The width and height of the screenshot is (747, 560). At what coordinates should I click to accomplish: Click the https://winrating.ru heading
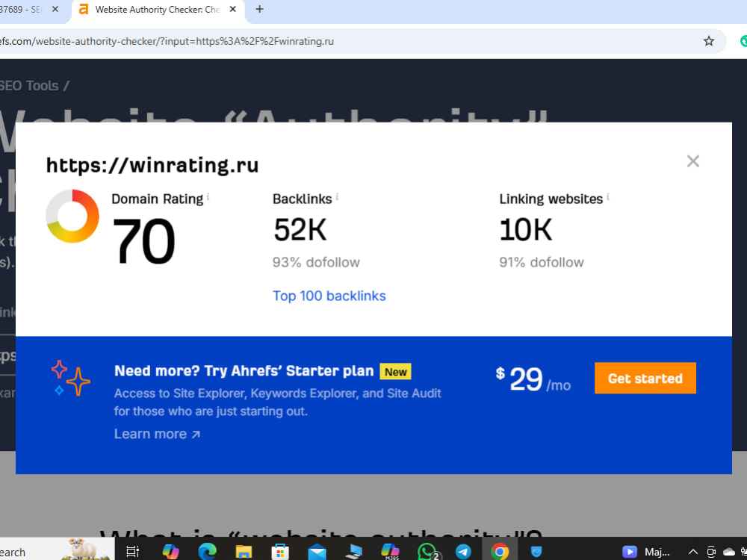pos(152,165)
